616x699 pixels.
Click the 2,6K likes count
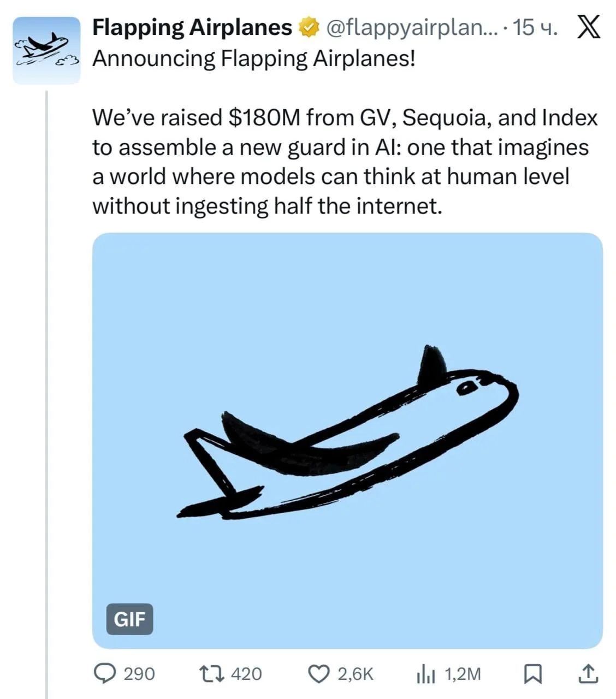[x=356, y=674]
